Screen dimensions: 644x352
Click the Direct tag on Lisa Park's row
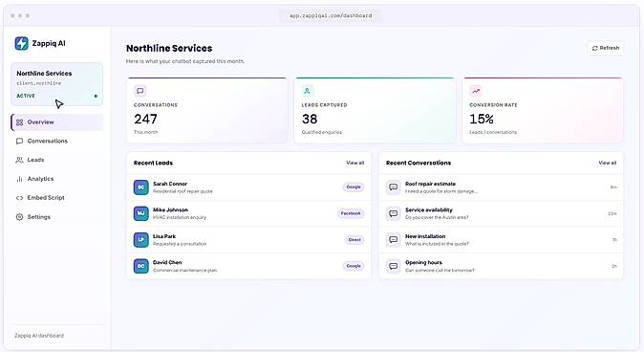354,240
